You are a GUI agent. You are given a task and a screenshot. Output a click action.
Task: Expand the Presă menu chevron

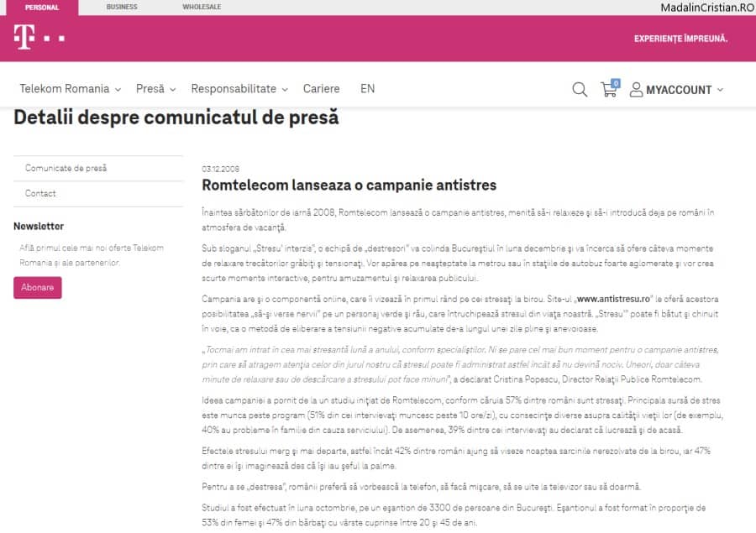coord(172,90)
